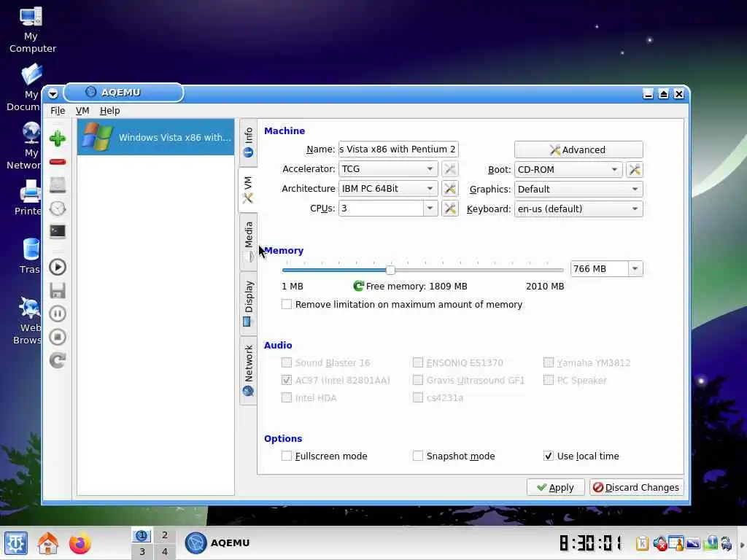Toggle Sound Blaster 16 checkbox

(286, 363)
